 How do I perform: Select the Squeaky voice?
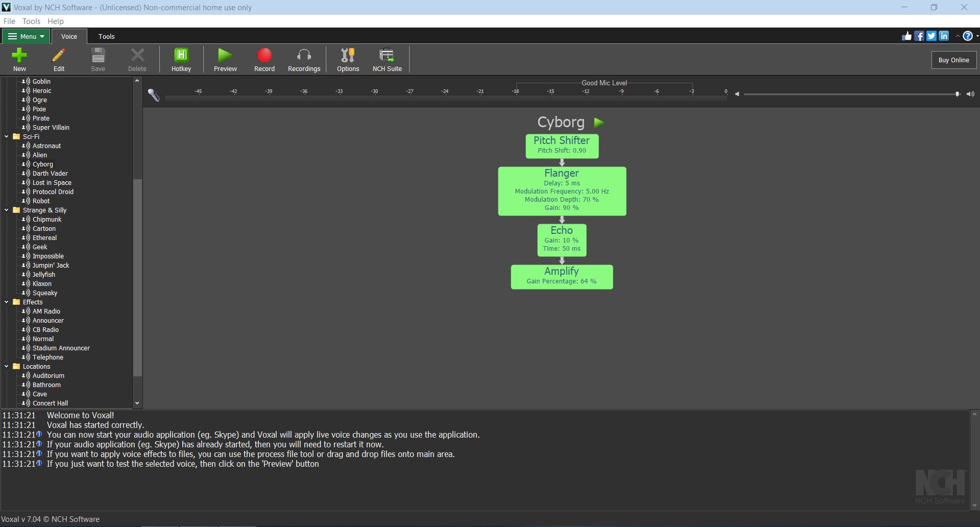click(x=45, y=293)
